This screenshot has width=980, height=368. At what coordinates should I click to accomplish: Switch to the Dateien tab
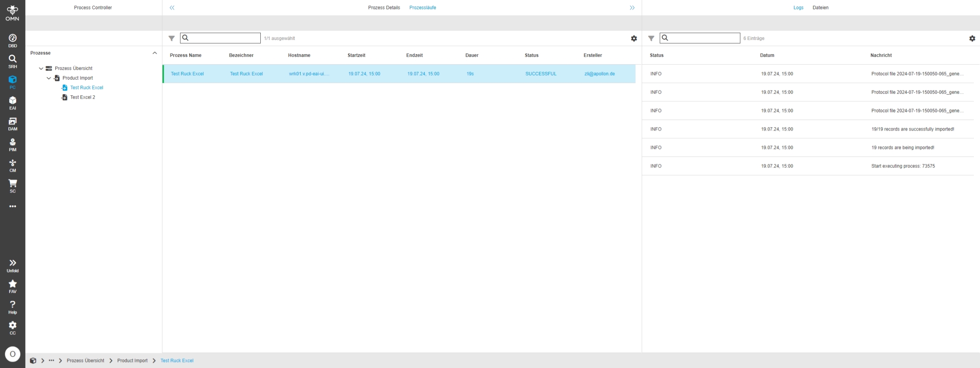pos(820,8)
